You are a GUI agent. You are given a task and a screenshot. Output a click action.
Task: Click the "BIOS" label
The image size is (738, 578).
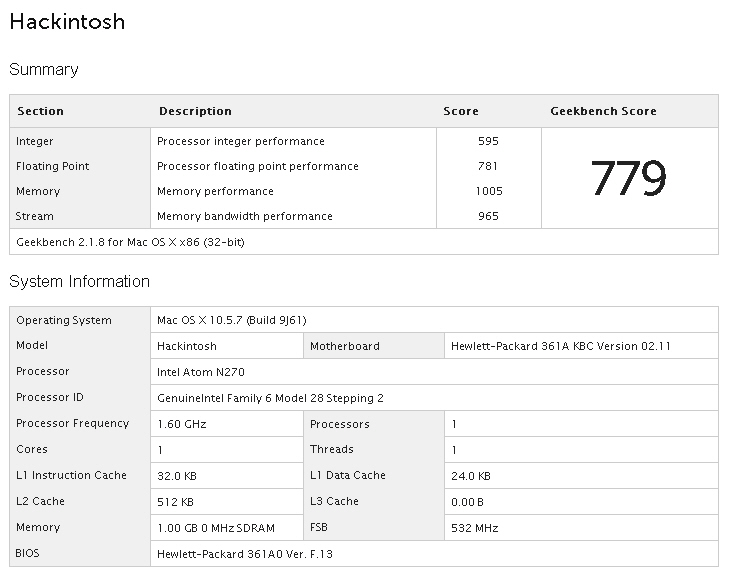pyautogui.click(x=27, y=553)
